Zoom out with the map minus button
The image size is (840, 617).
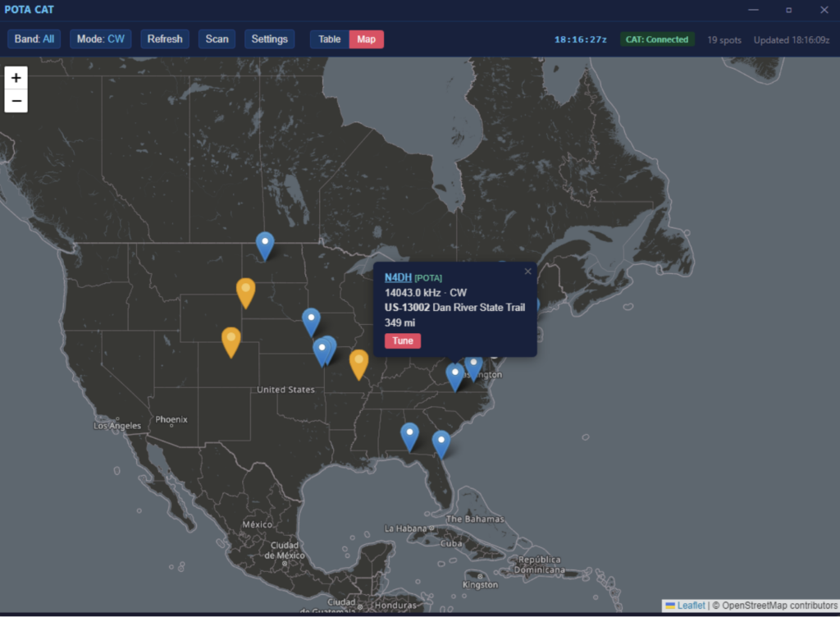pyautogui.click(x=16, y=101)
